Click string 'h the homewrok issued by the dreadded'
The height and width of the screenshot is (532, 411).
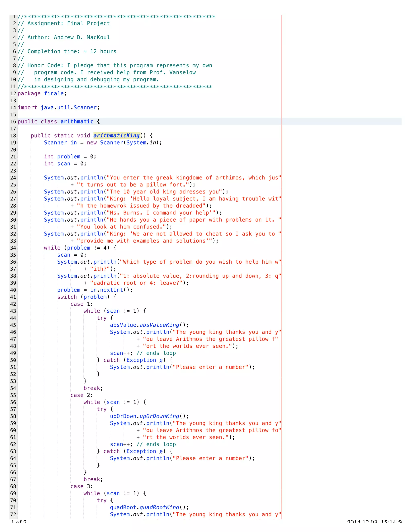tap(141, 206)
